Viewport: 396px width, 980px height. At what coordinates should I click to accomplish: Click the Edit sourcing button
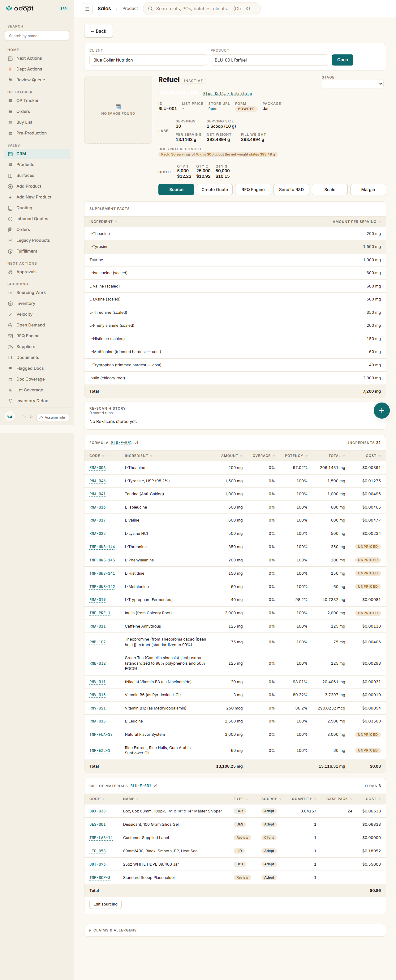coord(105,904)
